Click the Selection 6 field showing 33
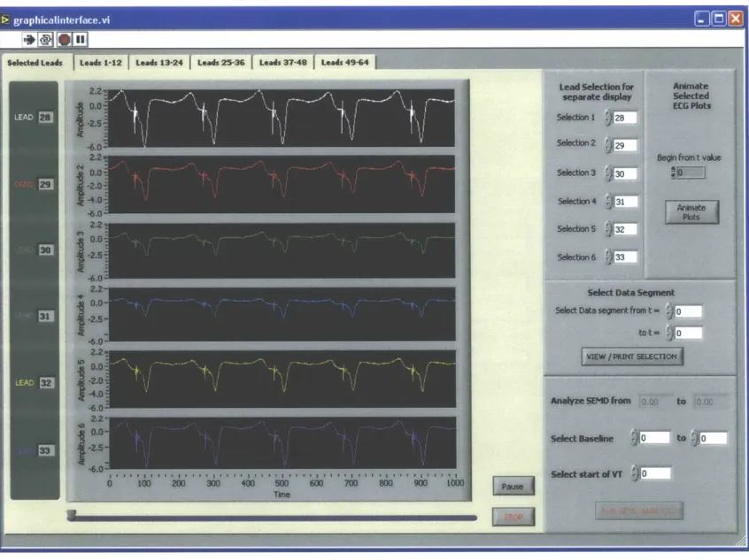 (x=625, y=257)
